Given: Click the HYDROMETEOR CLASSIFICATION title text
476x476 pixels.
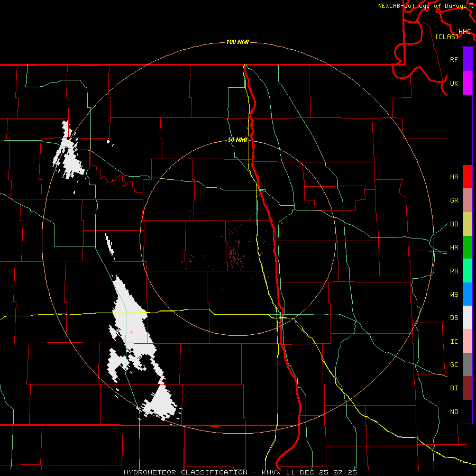Looking at the screenshot, I should [186, 472].
